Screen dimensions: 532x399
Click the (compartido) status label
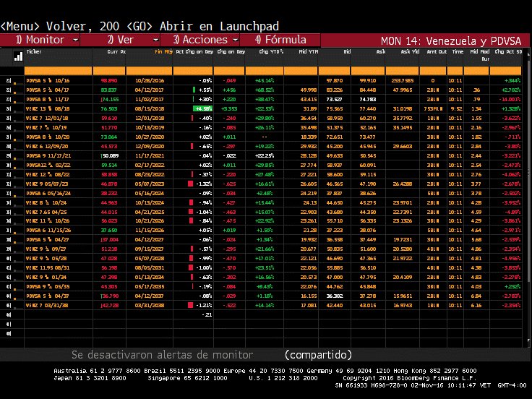tap(318, 355)
